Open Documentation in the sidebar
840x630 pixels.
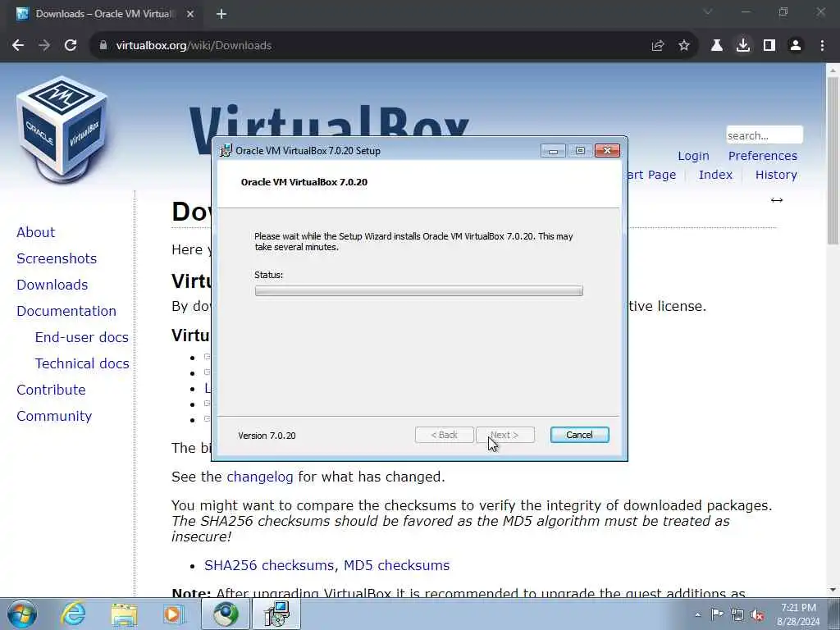click(66, 311)
